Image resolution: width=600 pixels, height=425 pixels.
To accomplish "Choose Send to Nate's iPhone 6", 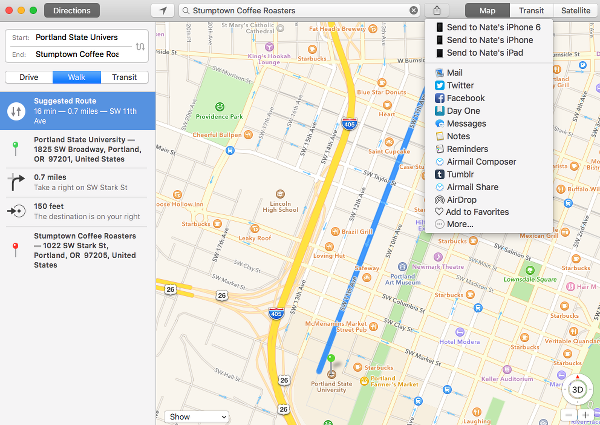I will 489,27.
